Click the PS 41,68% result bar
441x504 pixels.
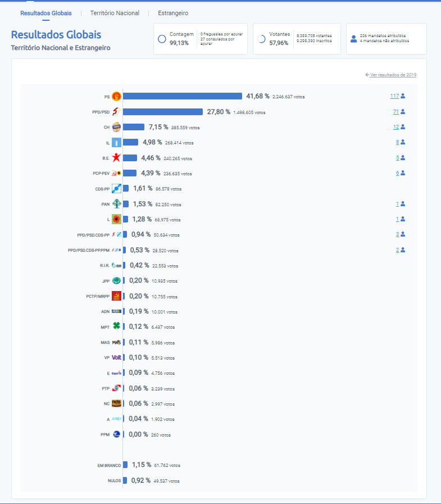[x=182, y=96]
